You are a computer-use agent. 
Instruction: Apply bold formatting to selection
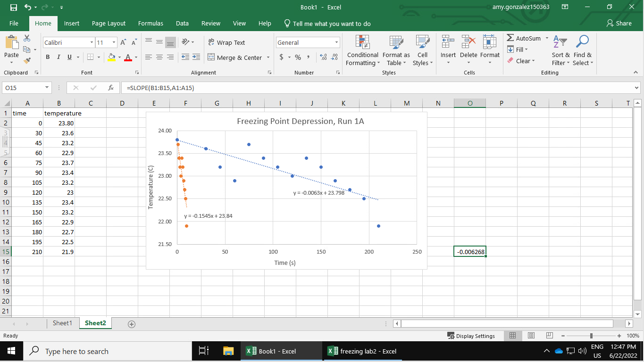tap(47, 57)
